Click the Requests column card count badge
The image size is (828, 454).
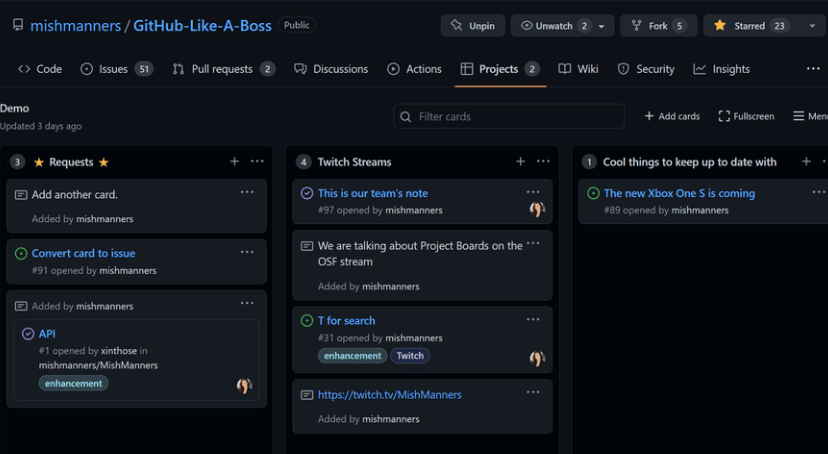pos(17,162)
